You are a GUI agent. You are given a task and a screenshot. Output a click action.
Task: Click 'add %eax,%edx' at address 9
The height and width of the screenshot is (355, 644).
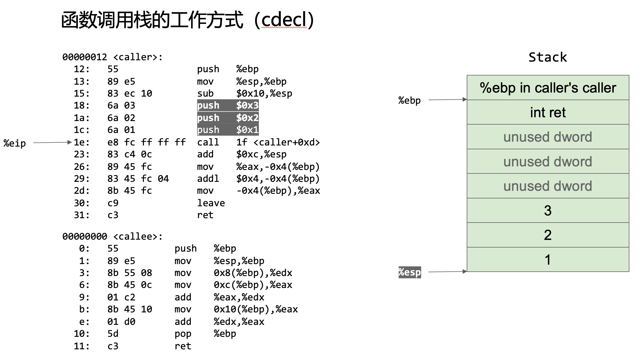219,297
